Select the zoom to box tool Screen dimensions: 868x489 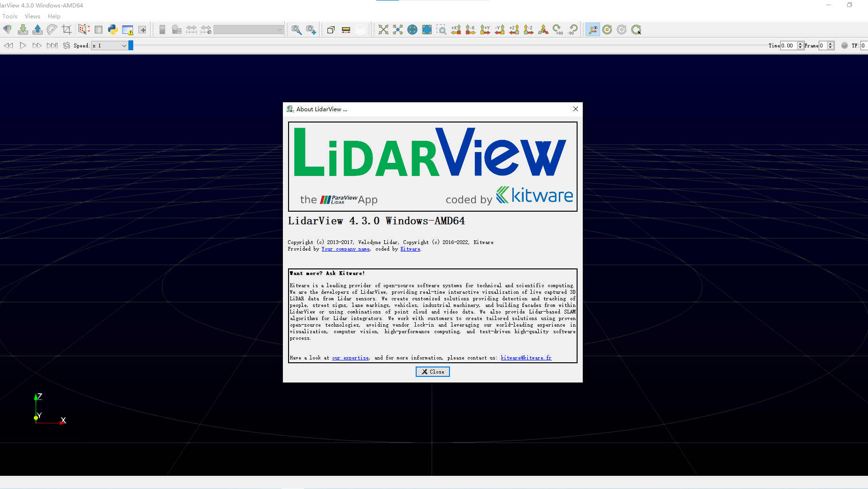[x=442, y=30]
